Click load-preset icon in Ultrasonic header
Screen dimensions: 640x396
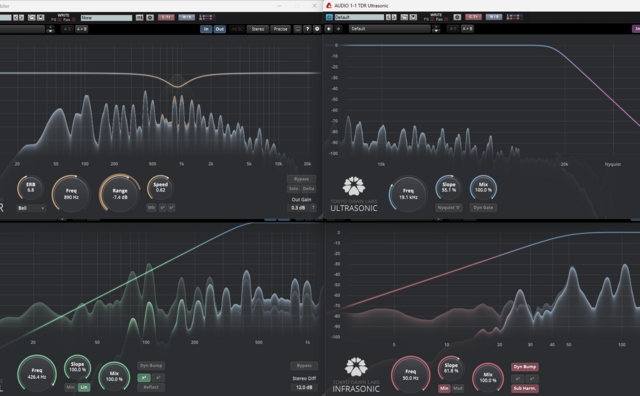[x=404, y=17]
